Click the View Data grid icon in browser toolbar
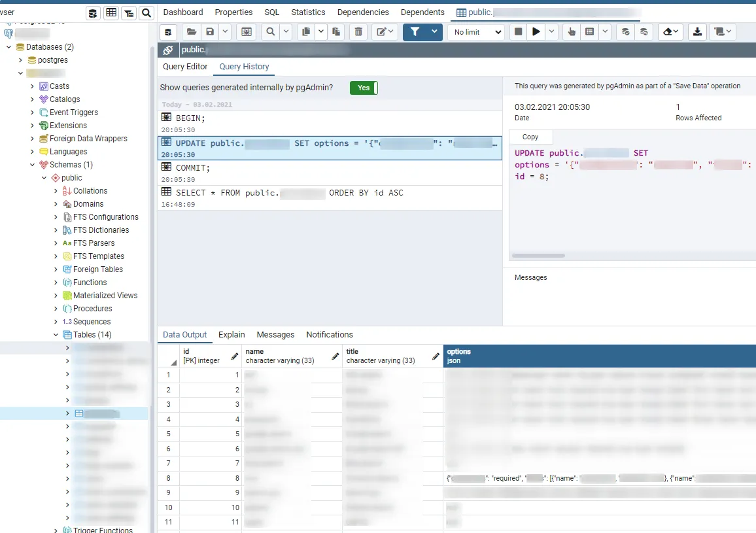756x533 pixels. (111, 13)
